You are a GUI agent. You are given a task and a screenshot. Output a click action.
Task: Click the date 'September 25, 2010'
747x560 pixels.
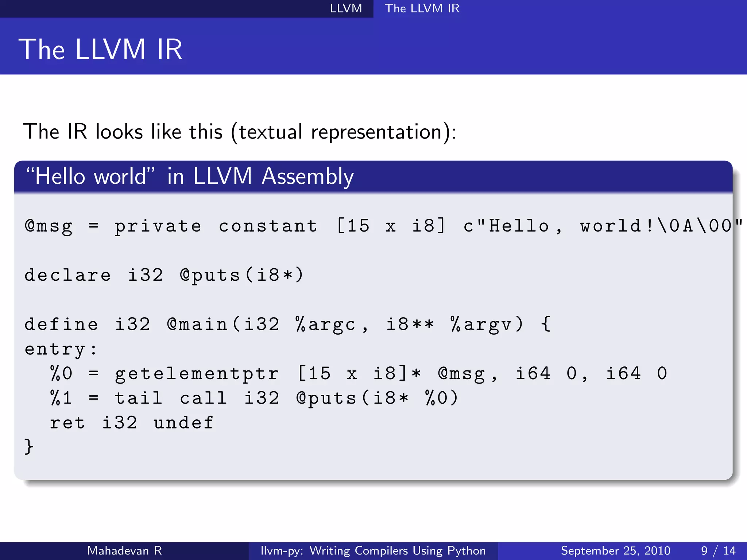(x=616, y=551)
